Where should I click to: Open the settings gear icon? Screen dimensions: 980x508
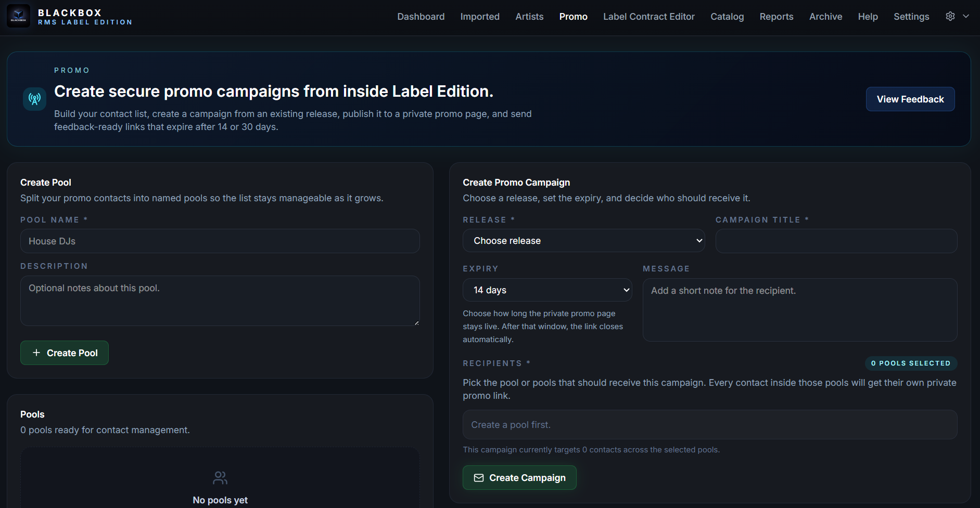coord(950,16)
